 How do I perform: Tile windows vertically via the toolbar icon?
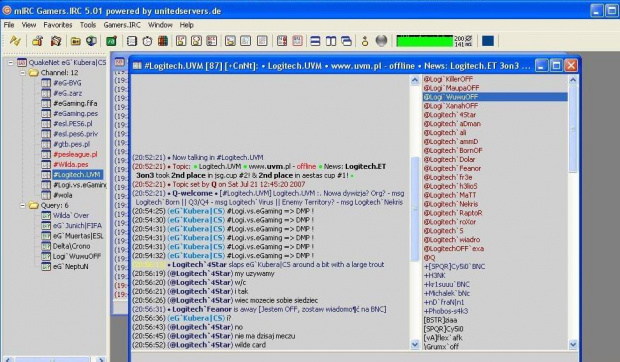point(331,41)
